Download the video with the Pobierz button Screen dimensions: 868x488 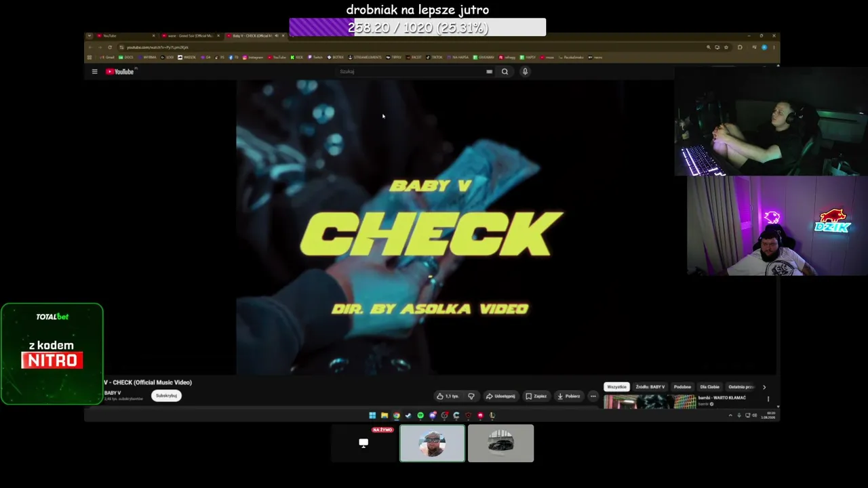[x=568, y=396]
